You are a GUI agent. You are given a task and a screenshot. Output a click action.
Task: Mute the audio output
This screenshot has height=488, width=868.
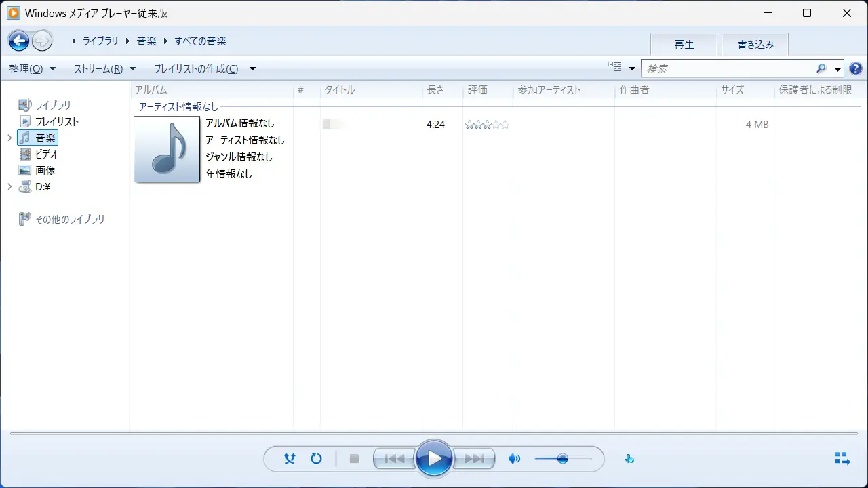pyautogui.click(x=514, y=458)
